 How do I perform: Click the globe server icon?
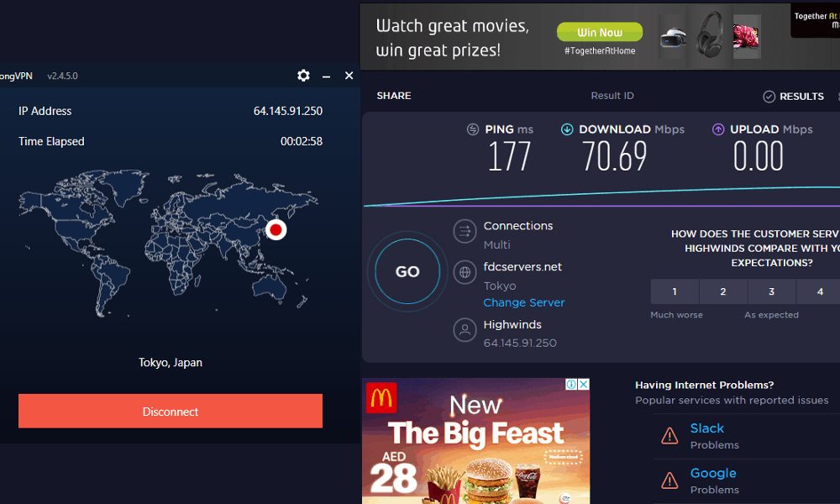point(465,272)
